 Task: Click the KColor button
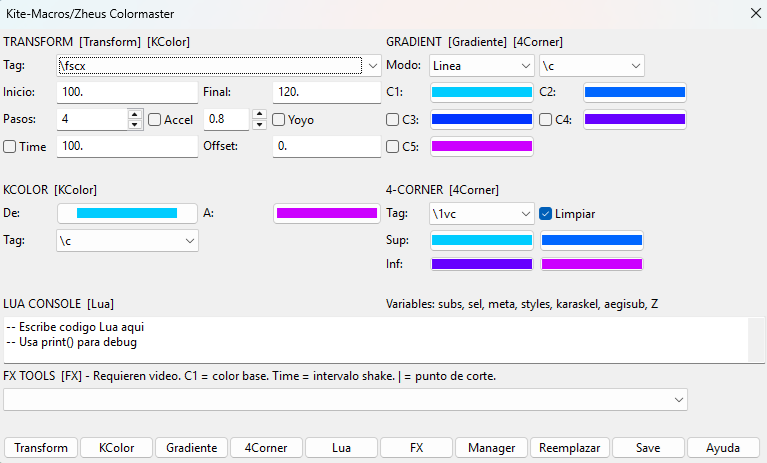[x=116, y=448]
